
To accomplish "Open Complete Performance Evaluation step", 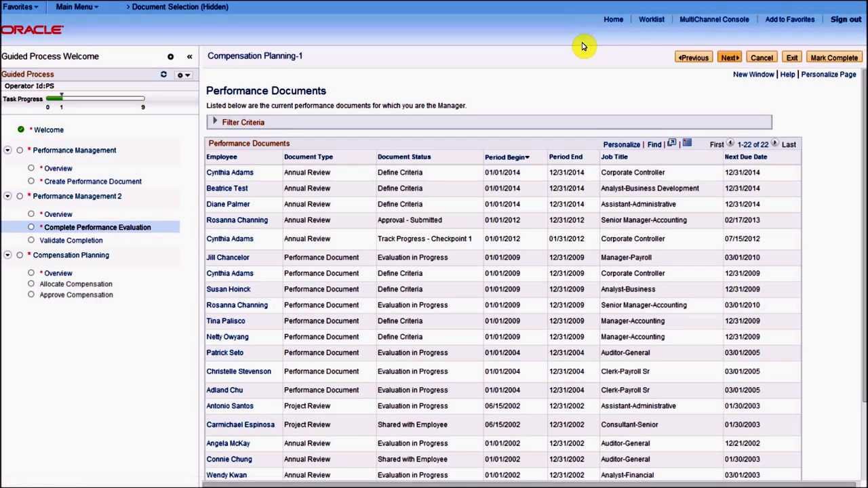I will click(x=97, y=227).
